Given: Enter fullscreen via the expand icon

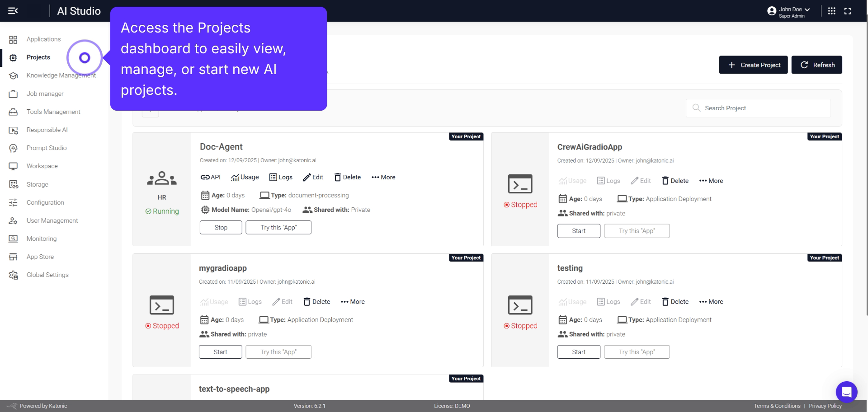Looking at the screenshot, I should (848, 11).
